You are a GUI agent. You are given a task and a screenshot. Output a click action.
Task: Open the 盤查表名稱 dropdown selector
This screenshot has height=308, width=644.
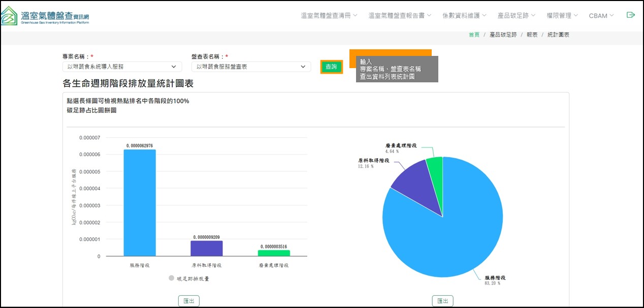[251, 67]
